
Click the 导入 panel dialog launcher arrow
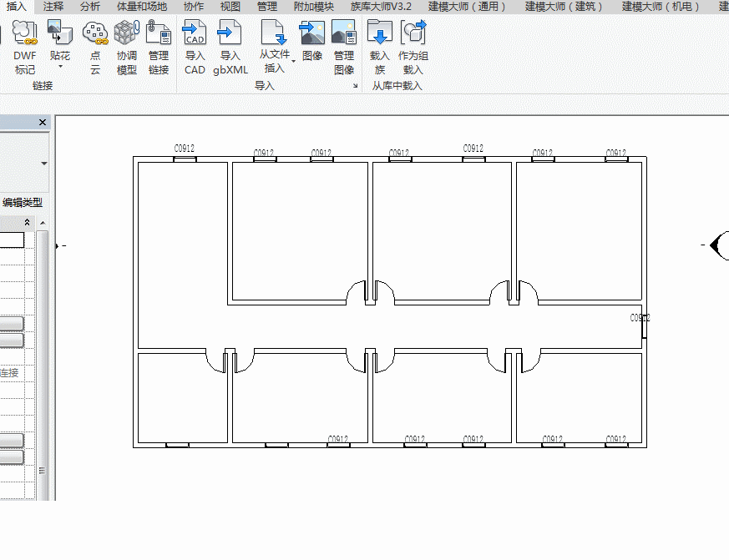pos(355,86)
